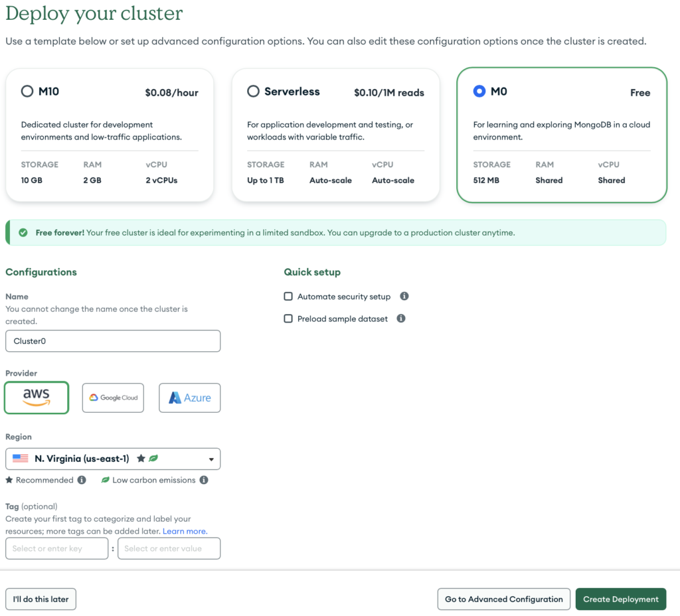The image size is (680, 616).
Task: Open the Region dropdown menu
Action: coord(113,459)
